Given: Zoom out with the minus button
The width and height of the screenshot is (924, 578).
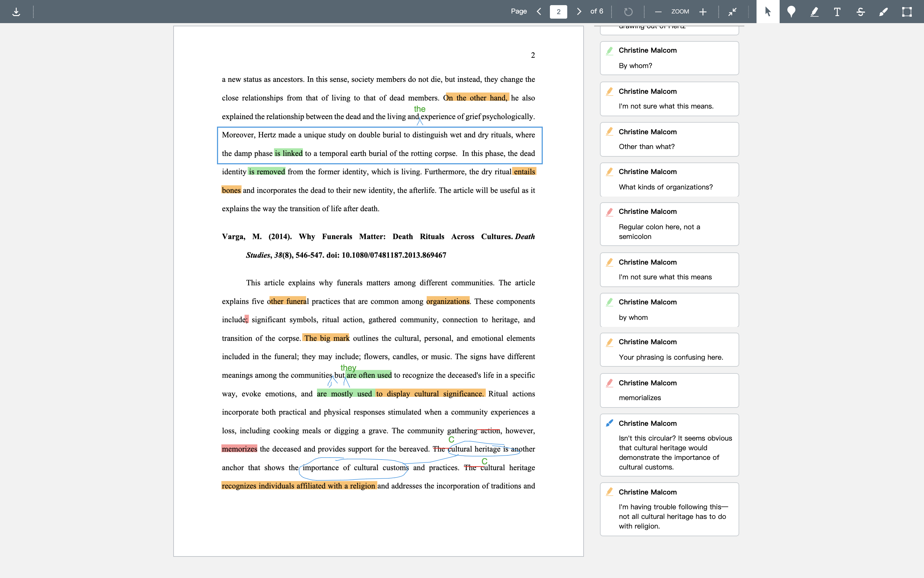Looking at the screenshot, I should (x=658, y=12).
